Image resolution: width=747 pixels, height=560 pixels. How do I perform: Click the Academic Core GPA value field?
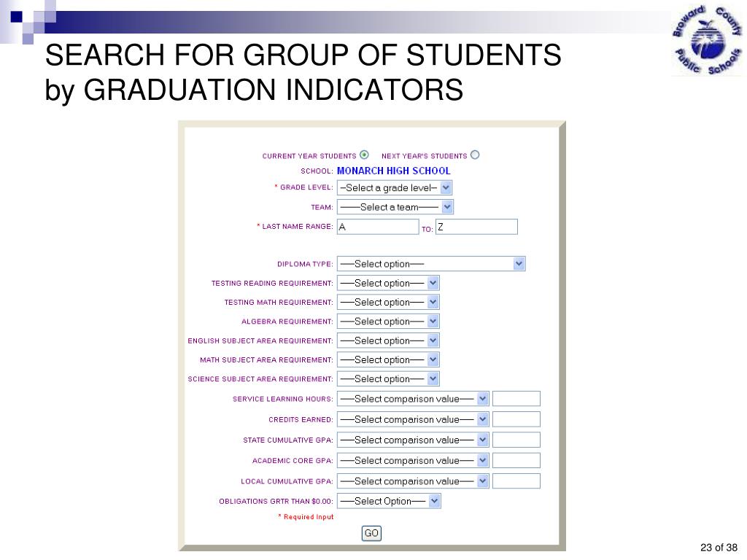coord(516,460)
